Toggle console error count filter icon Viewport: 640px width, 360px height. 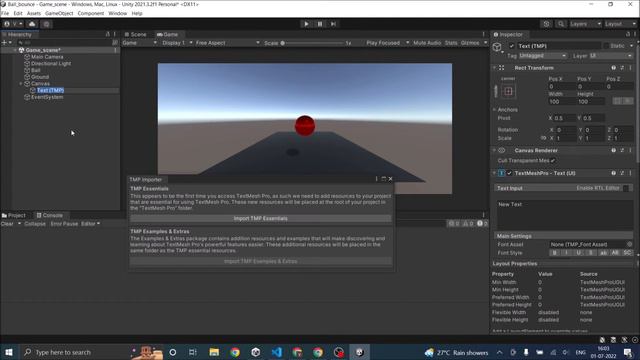482,224
